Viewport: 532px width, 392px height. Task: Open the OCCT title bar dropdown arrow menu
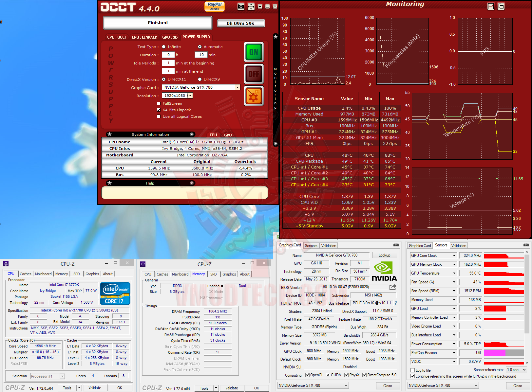[260, 7]
